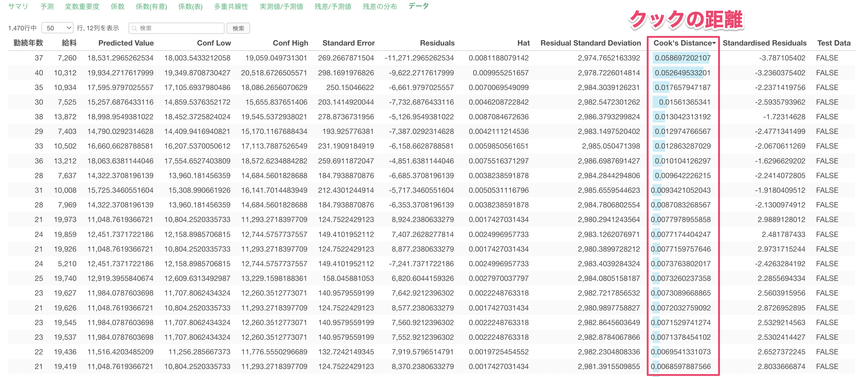Open the サマリ tab

pyautogui.click(x=18, y=6)
